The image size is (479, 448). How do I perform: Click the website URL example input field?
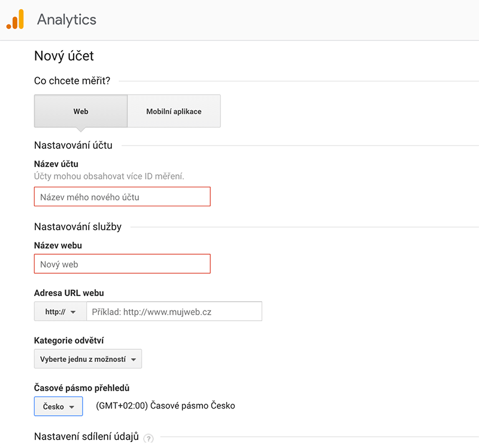(174, 311)
